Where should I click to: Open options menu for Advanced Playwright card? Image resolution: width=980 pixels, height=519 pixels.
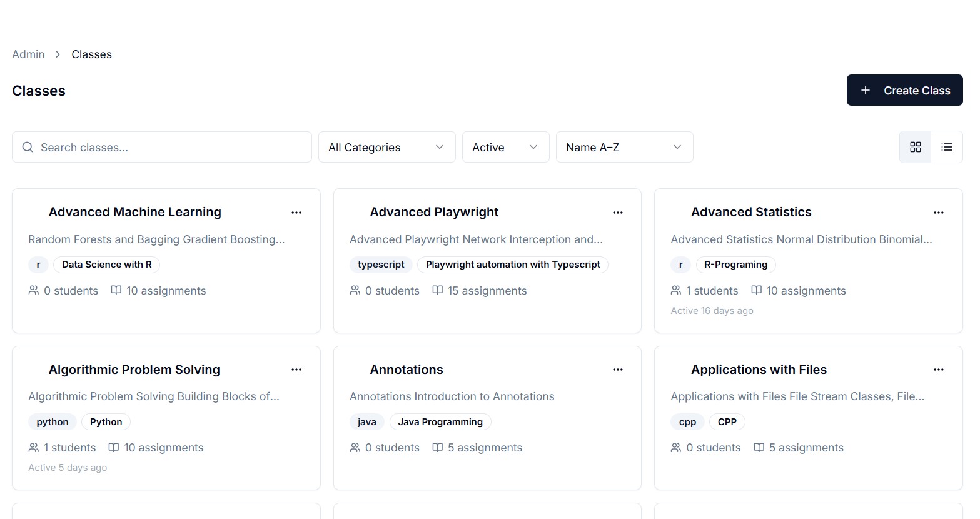pos(617,213)
